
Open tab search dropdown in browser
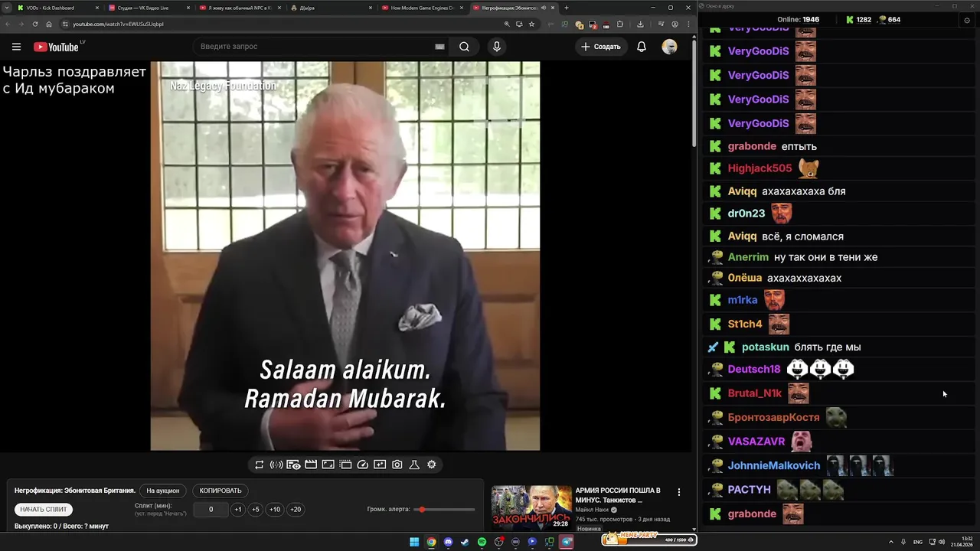8,8
